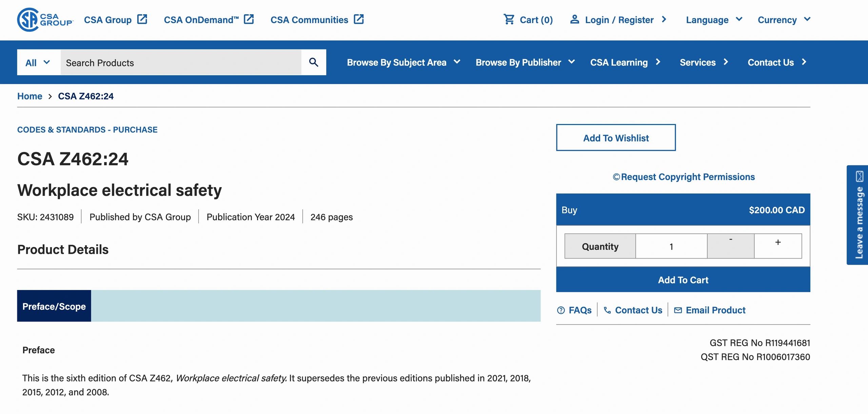Click the Search Products input field
868x414 pixels.
click(x=180, y=62)
